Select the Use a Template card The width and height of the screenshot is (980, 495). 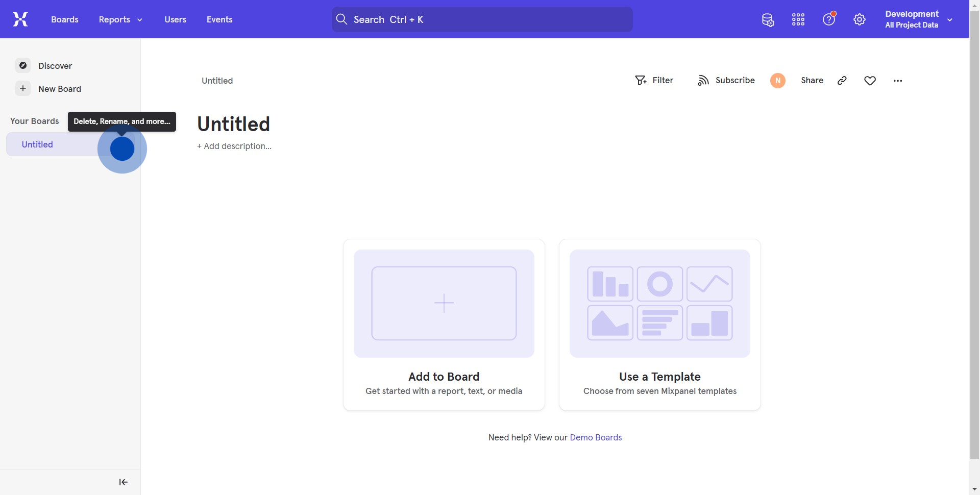click(659, 325)
